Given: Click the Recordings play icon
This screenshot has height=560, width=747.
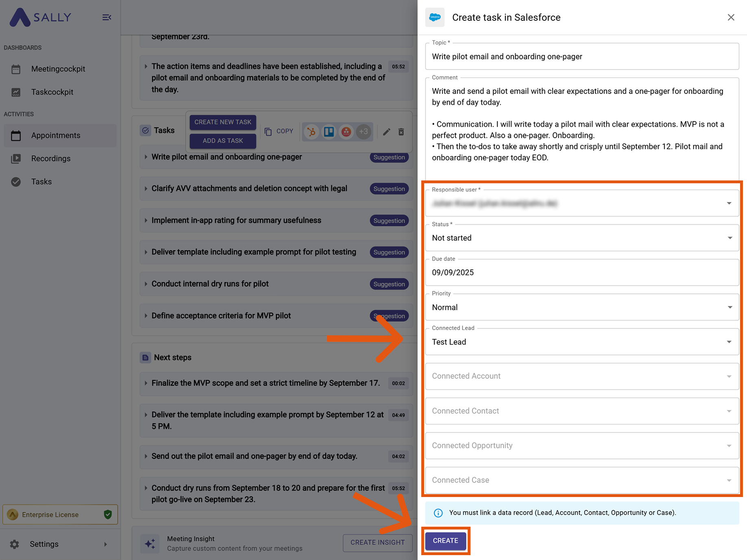Looking at the screenshot, I should pos(16,158).
